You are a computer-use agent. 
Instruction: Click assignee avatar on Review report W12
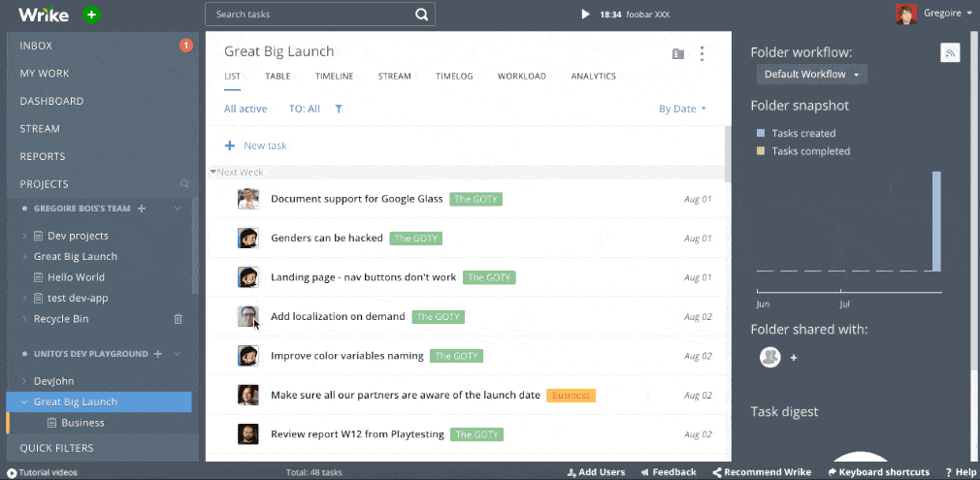tap(248, 433)
